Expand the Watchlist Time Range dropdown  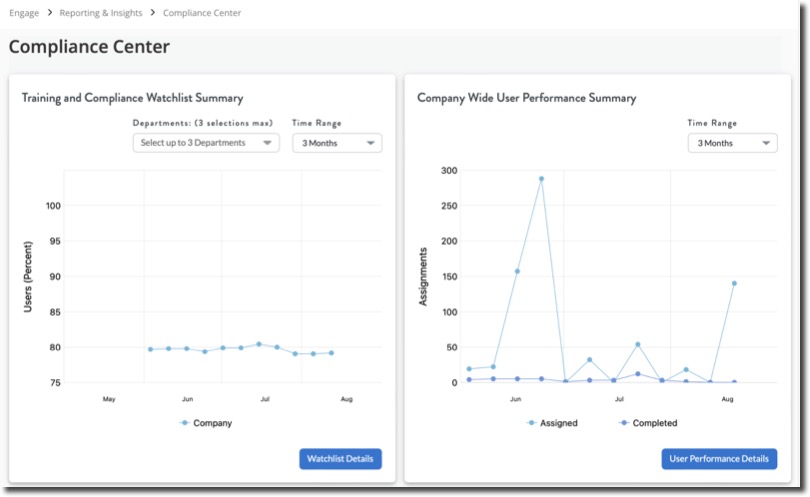pos(337,143)
